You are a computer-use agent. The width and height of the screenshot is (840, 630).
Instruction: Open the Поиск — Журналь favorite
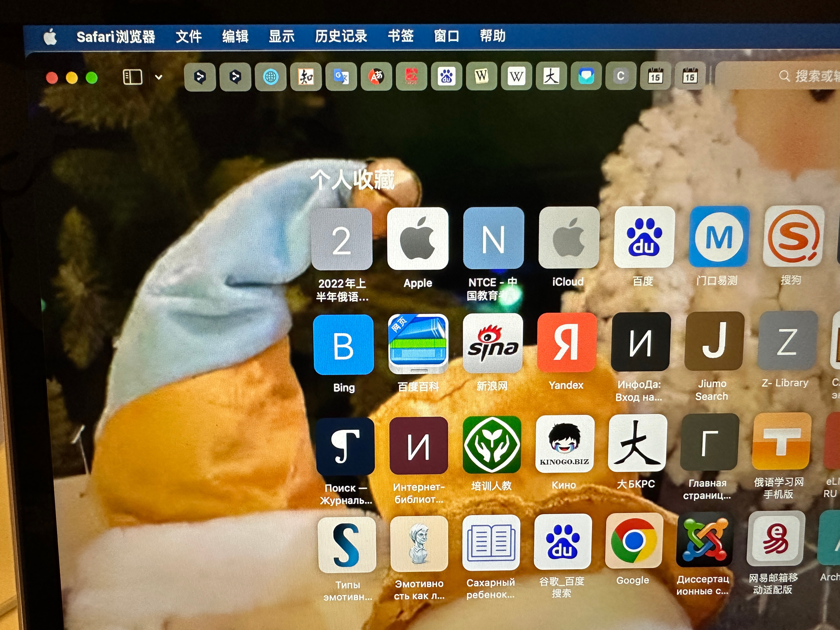(345, 447)
